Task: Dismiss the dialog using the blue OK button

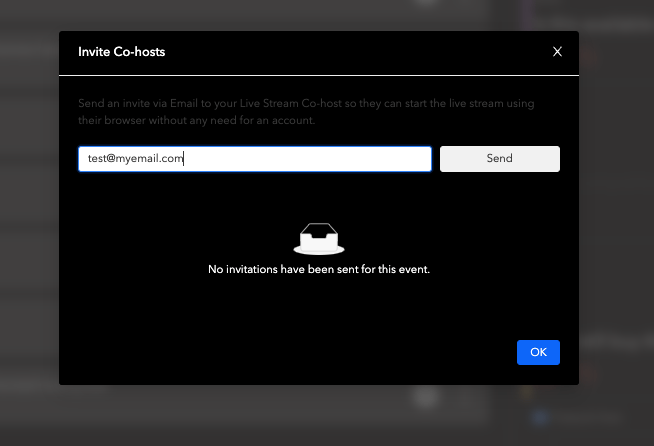Action: tap(538, 352)
